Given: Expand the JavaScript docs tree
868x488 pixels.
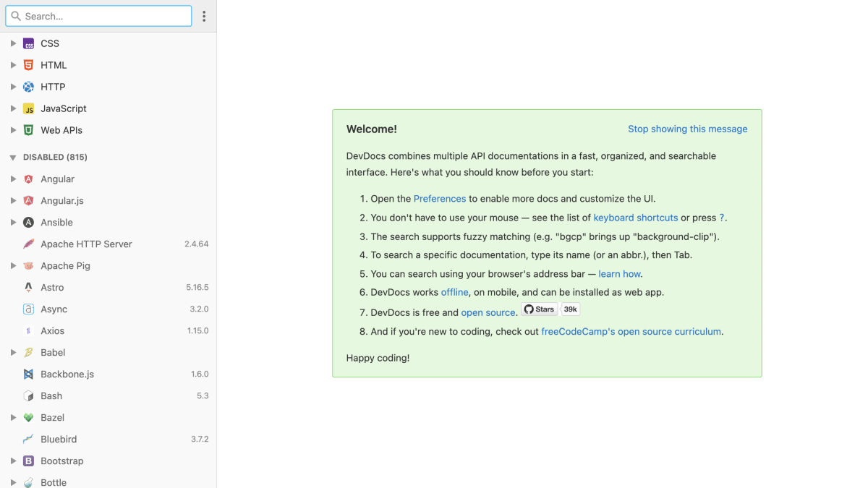Looking at the screenshot, I should pos(13,108).
